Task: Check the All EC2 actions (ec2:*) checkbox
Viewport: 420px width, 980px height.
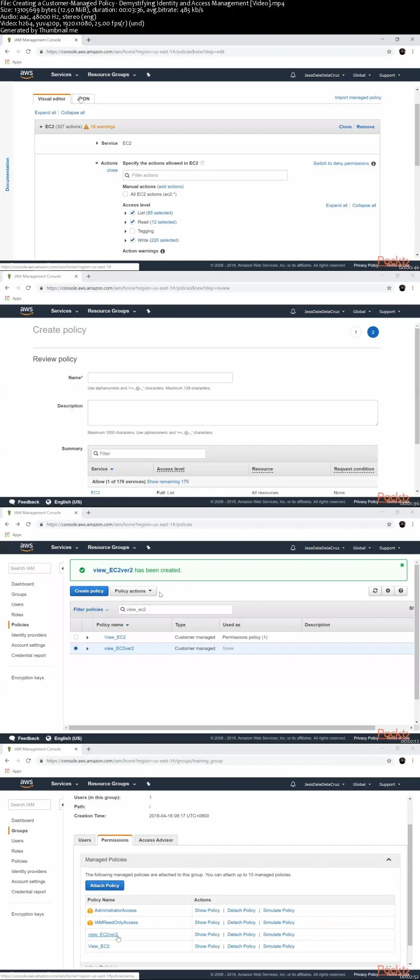Action: coord(126,195)
